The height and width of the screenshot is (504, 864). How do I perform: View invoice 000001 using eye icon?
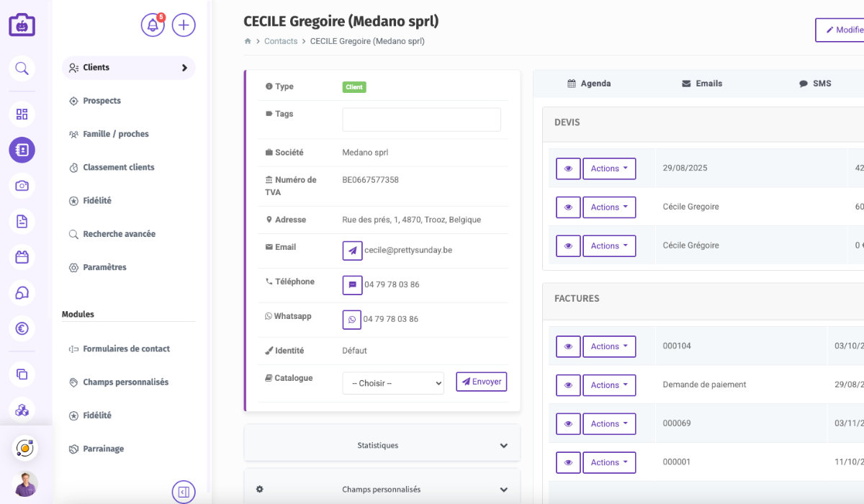click(x=568, y=462)
